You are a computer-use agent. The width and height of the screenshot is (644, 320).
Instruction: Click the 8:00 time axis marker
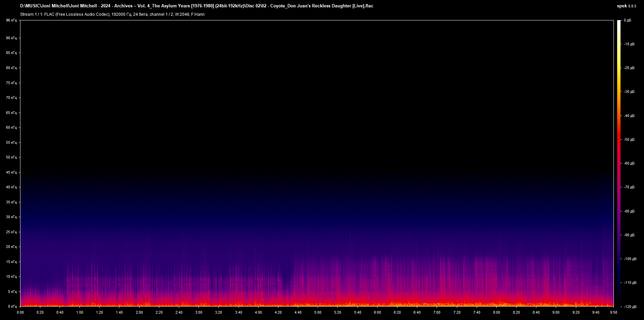pyautogui.click(x=496, y=313)
